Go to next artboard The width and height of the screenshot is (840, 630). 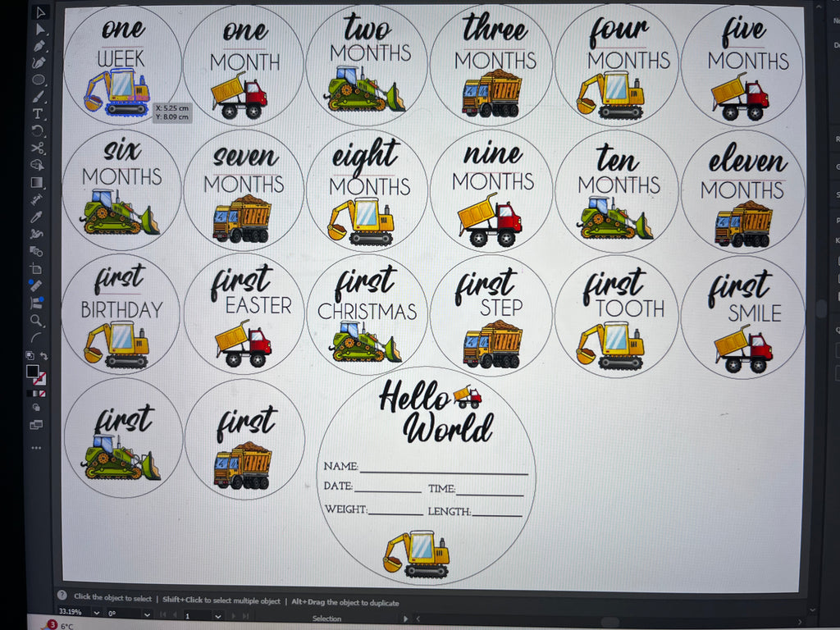pyautogui.click(x=234, y=617)
